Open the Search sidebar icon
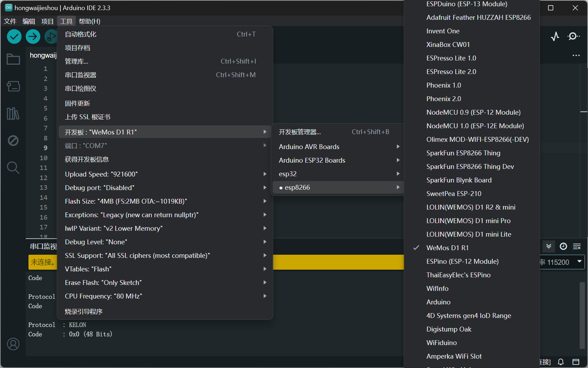 (13, 167)
